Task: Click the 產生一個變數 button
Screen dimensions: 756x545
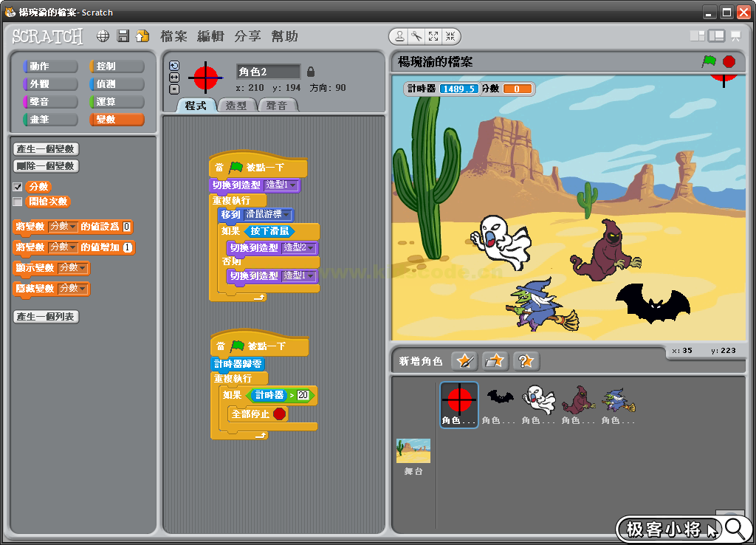Action: (46, 149)
